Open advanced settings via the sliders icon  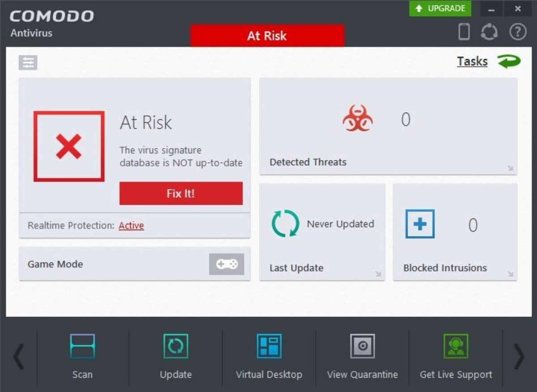[29, 62]
